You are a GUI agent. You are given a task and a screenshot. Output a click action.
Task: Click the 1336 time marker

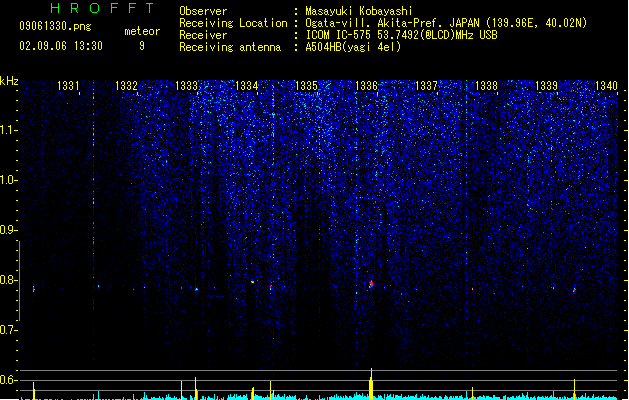coord(367,86)
